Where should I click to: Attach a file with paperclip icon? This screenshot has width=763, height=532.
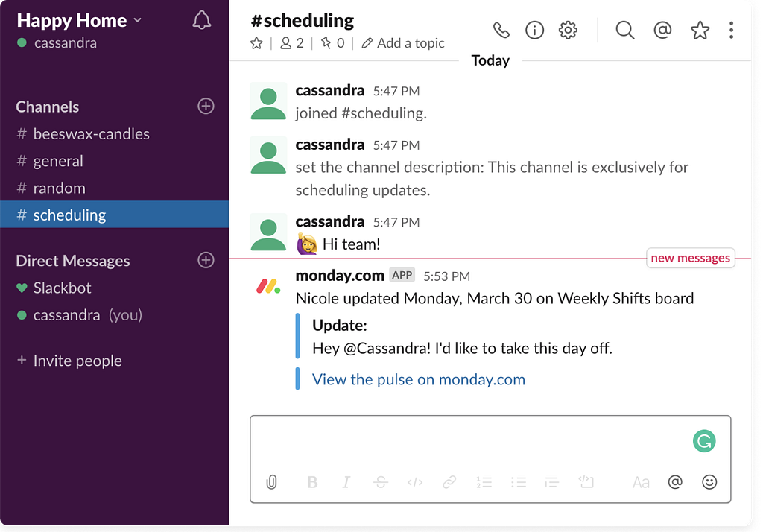click(272, 482)
